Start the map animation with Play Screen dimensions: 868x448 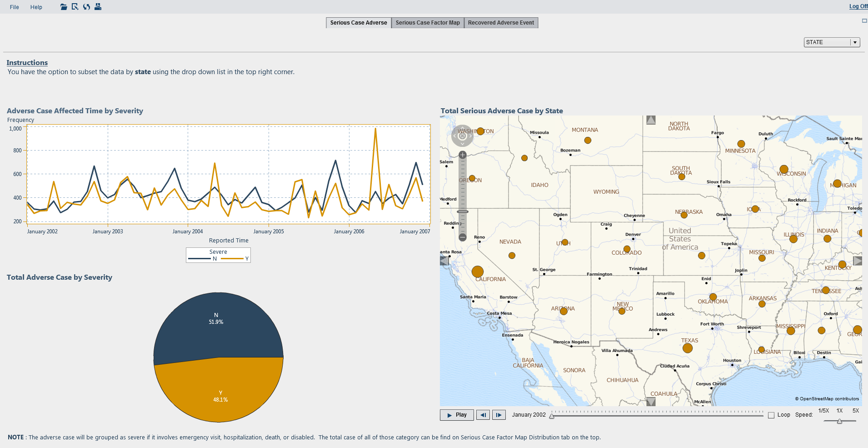pos(457,415)
